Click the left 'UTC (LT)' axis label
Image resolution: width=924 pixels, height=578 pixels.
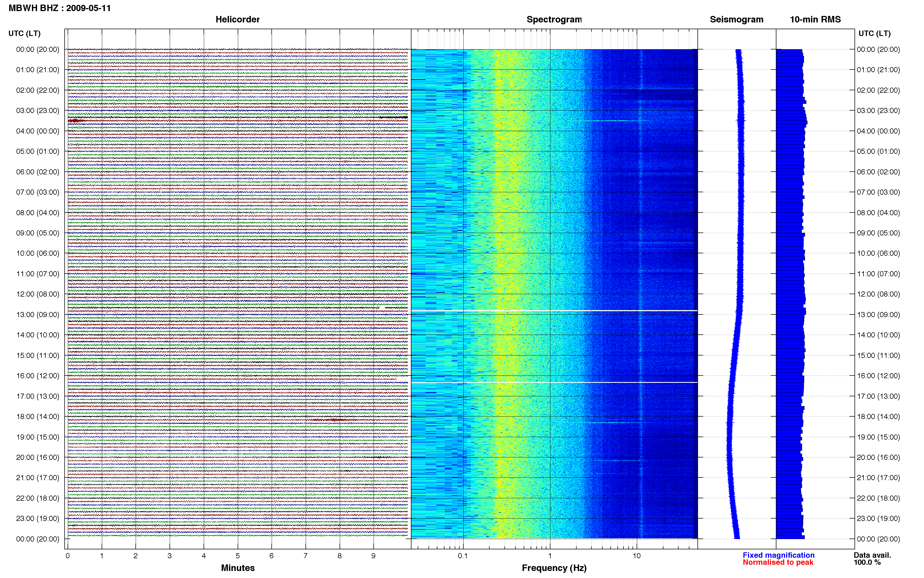tap(24, 33)
